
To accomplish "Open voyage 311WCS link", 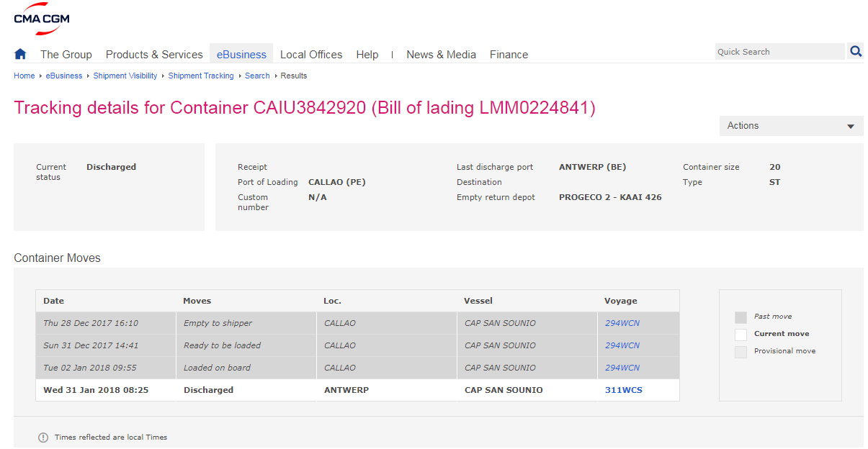I will tap(623, 390).
